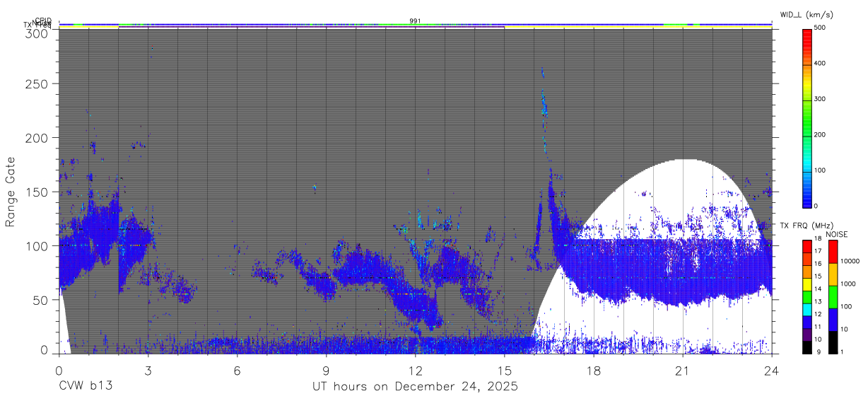868x401 pixels.
Task: Click the 400 label on WID colorbar
Action: 821,64
